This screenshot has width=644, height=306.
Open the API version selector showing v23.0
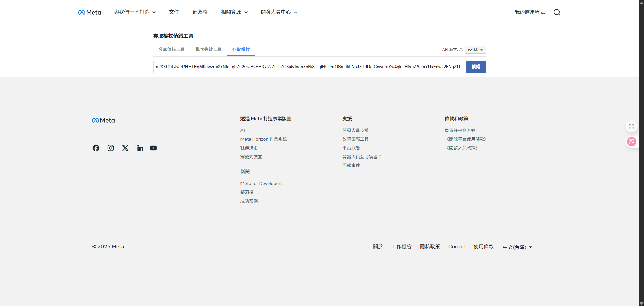475,49
